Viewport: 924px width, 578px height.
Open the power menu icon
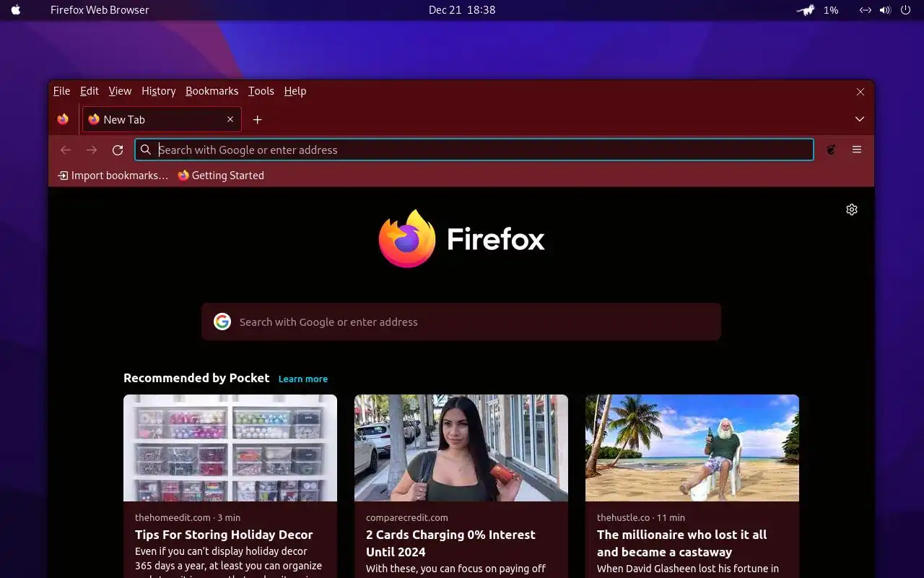906,10
